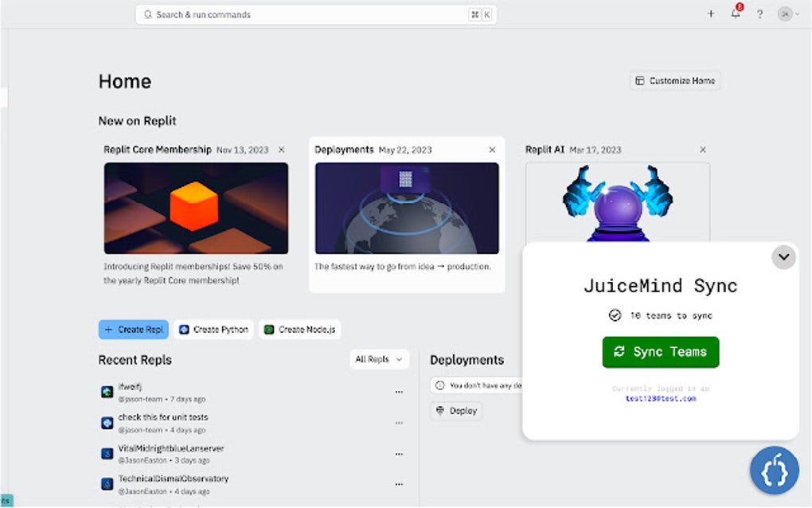Click the Node.js icon in Create Node.js
Image resolution: width=812 pixels, height=508 pixels.
[x=269, y=330]
